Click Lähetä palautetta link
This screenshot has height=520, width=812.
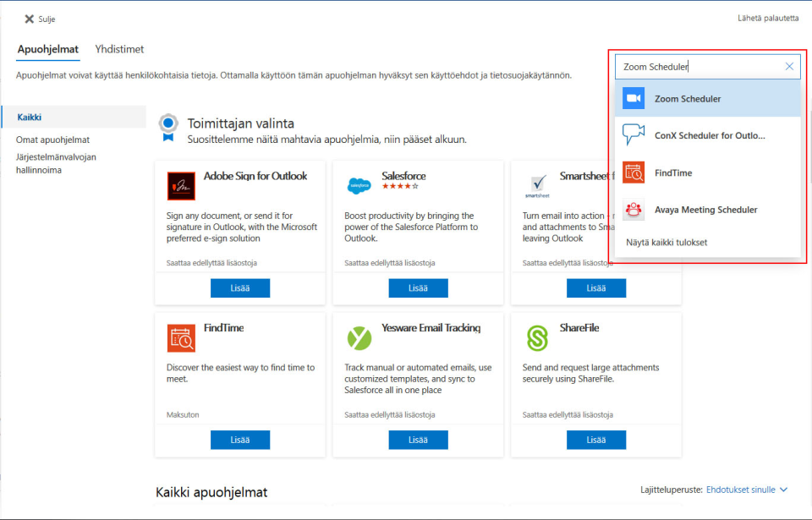(x=768, y=18)
